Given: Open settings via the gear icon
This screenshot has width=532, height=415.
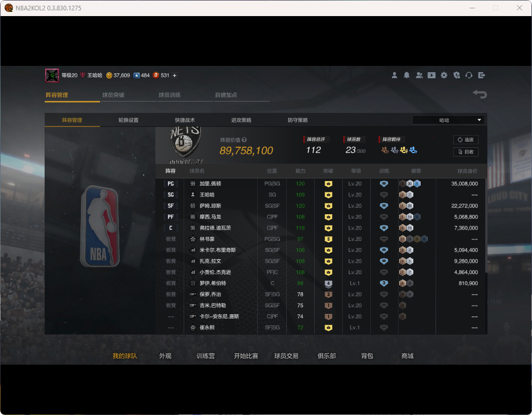Looking at the screenshot, I should pos(444,75).
